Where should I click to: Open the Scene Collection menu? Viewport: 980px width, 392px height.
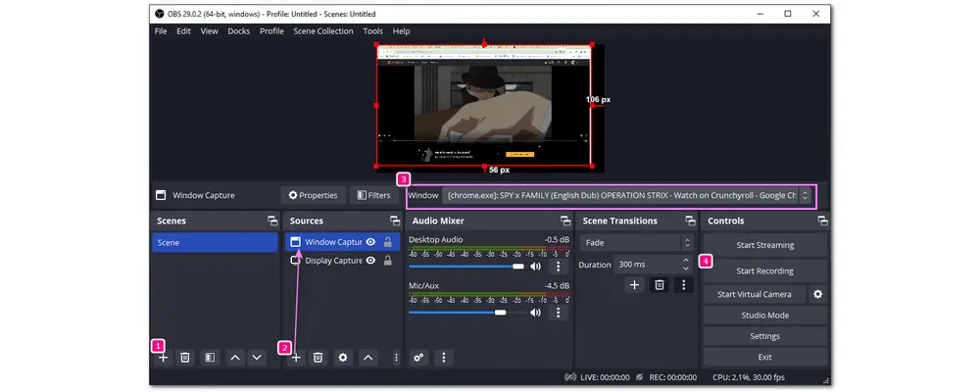pos(323,31)
